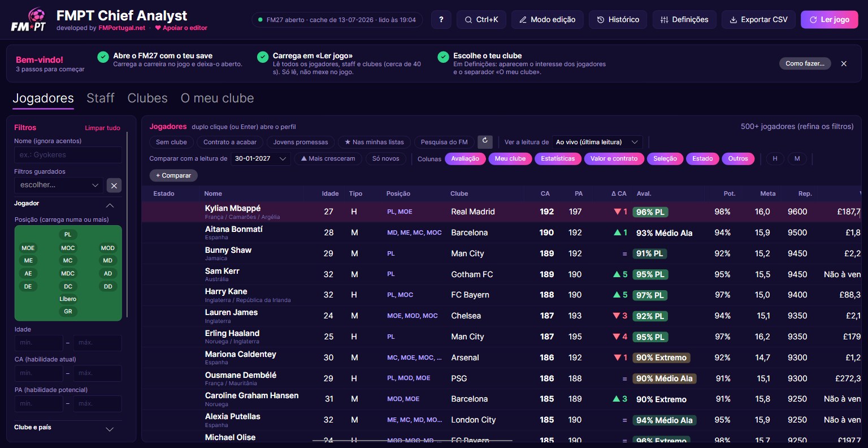This screenshot has height=448, width=868.
Task: Switch to the Staff tab
Action: point(101,98)
